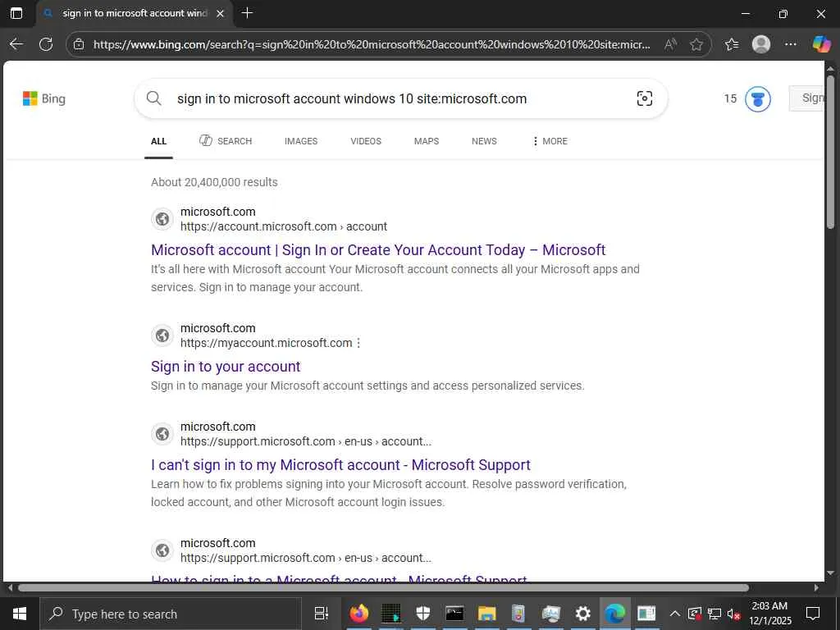The height and width of the screenshot is (630, 840).
Task: Open the taskbar clock showing 2:03 AM
Action: (769, 614)
